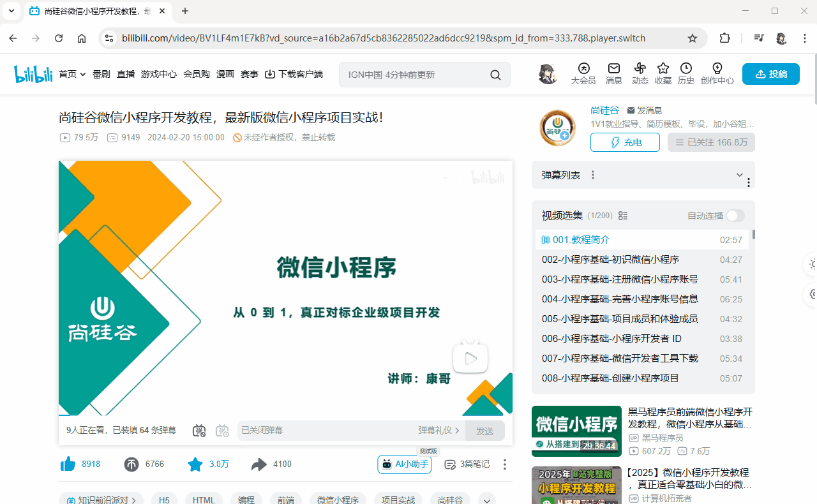This screenshot has height=504, width=817.
Task: Click the 已关注 166.8万 button
Action: (x=711, y=142)
